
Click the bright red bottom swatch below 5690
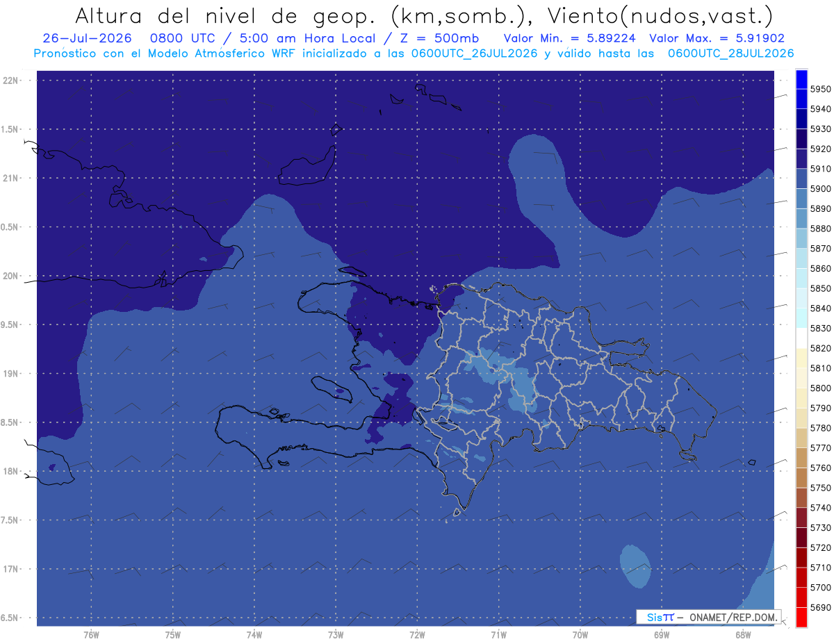801,617
